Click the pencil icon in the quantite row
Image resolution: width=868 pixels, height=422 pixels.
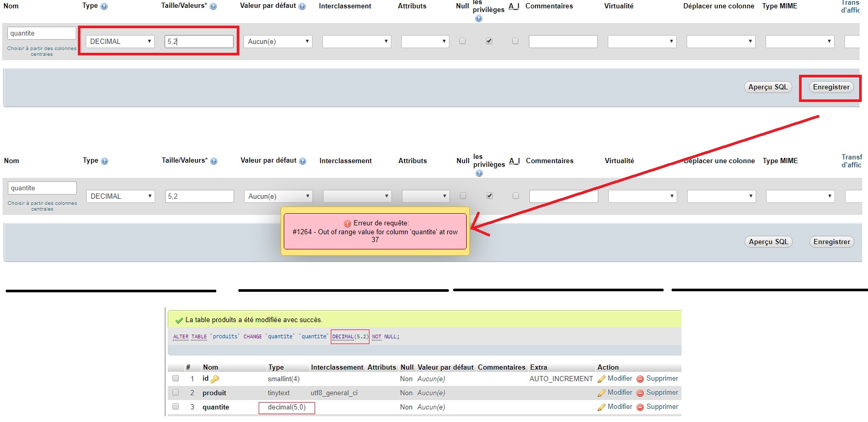(601, 407)
